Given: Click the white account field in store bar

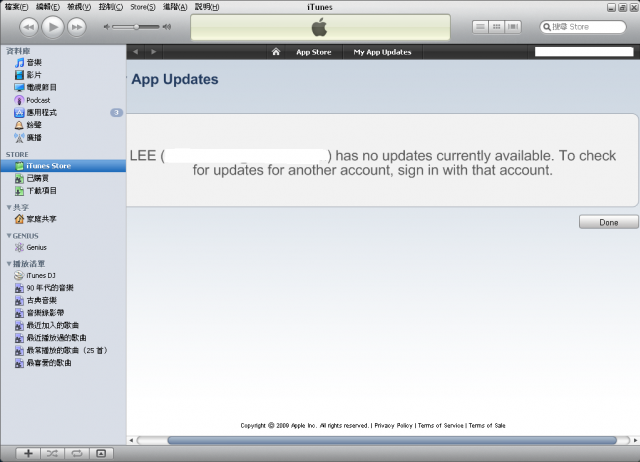Looking at the screenshot, I should point(584,52).
